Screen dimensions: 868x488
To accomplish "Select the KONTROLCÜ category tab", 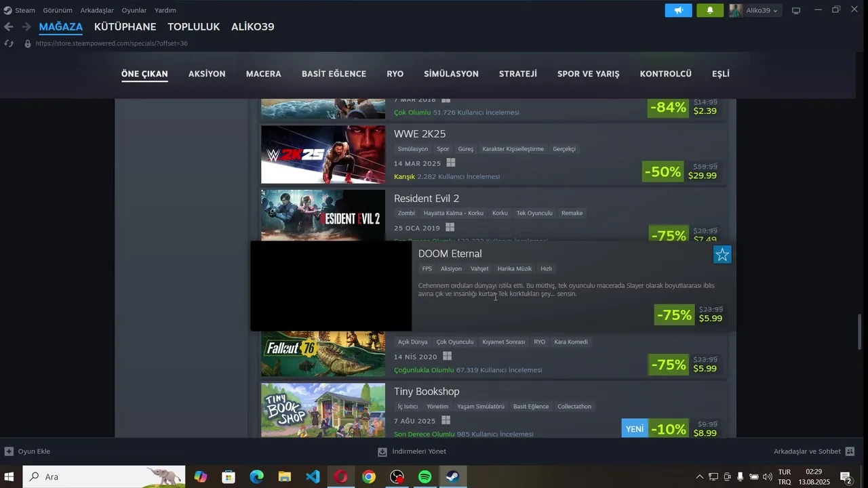I will click(x=665, y=74).
